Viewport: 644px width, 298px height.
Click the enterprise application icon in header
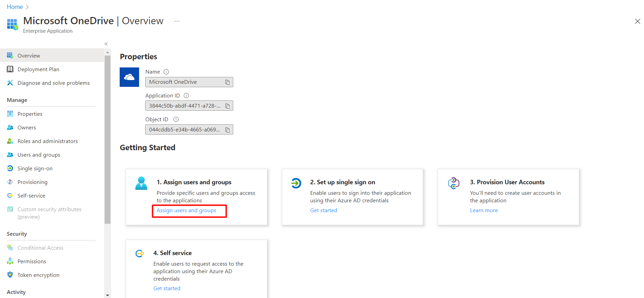pyautogui.click(x=13, y=24)
